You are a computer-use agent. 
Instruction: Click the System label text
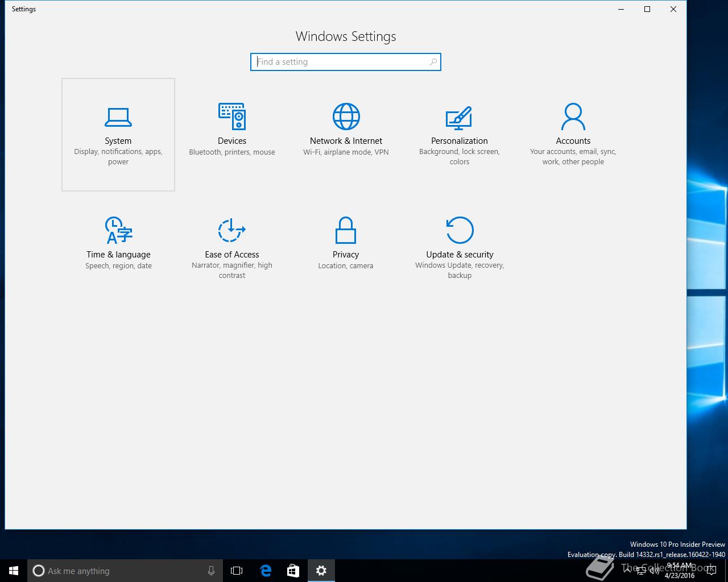[118, 141]
